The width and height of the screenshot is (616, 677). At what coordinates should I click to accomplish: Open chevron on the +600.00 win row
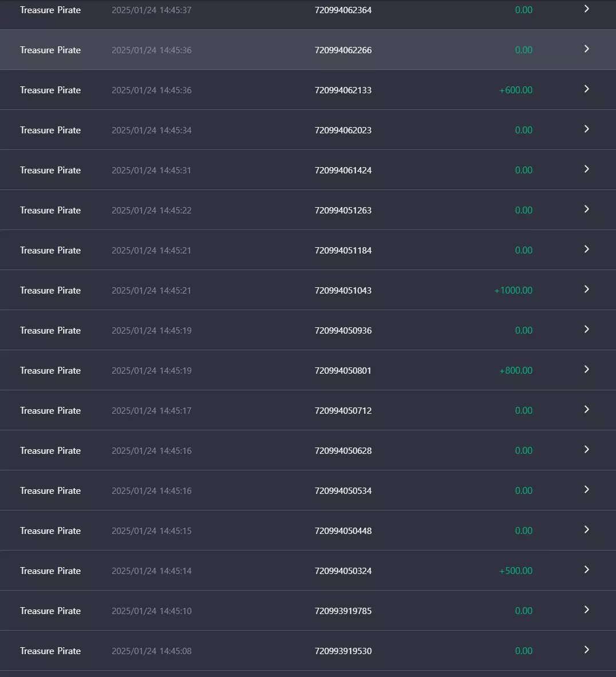(586, 89)
